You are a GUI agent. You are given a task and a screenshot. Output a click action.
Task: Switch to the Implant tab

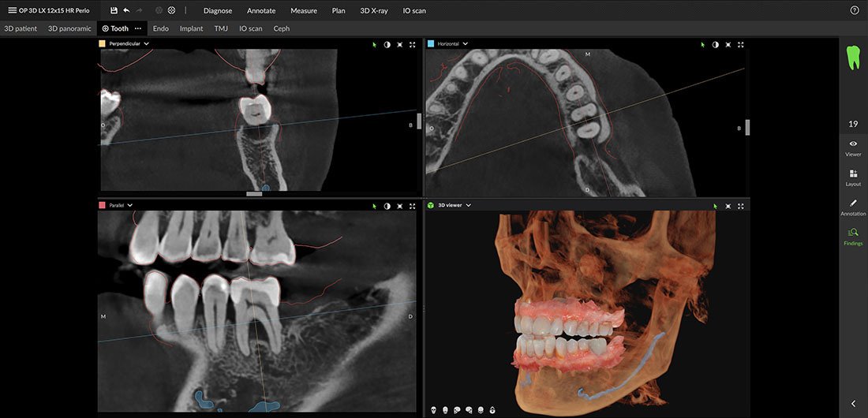tap(191, 28)
